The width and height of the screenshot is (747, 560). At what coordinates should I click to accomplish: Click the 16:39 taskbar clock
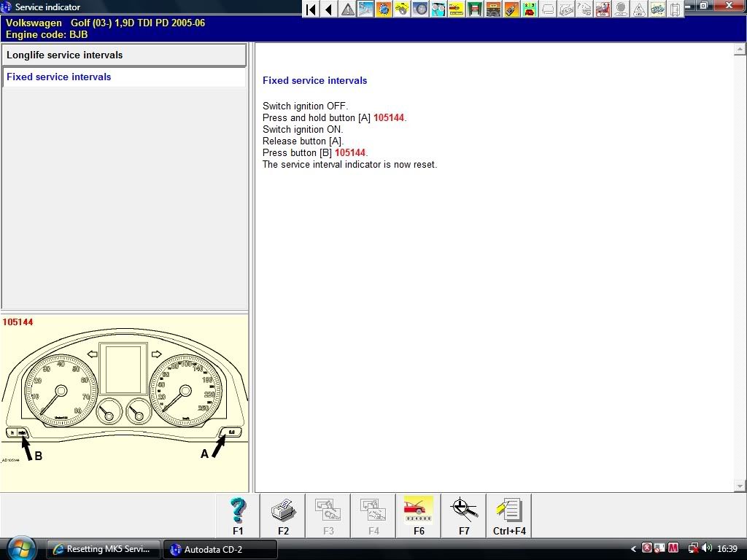(x=727, y=548)
